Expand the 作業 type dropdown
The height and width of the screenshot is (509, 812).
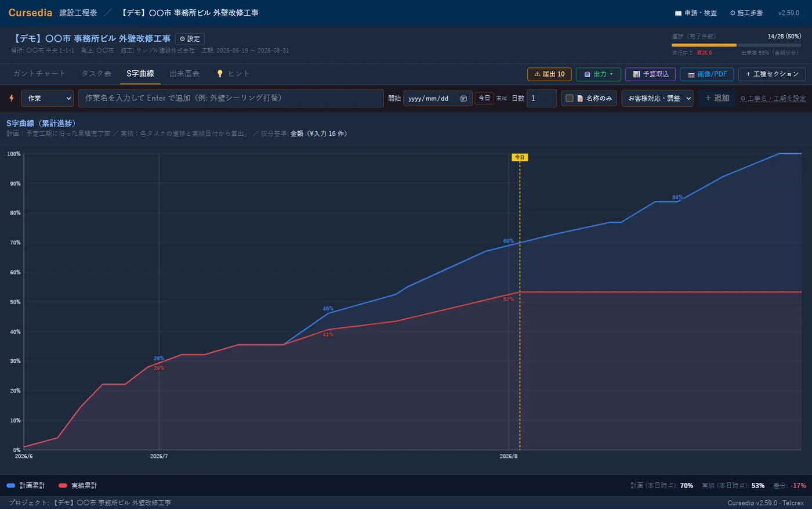click(x=48, y=99)
